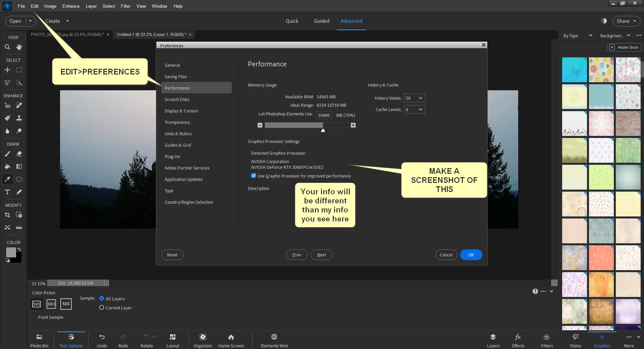The height and width of the screenshot is (349, 644).
Task: Go to the Home Screen
Action: pos(231,340)
